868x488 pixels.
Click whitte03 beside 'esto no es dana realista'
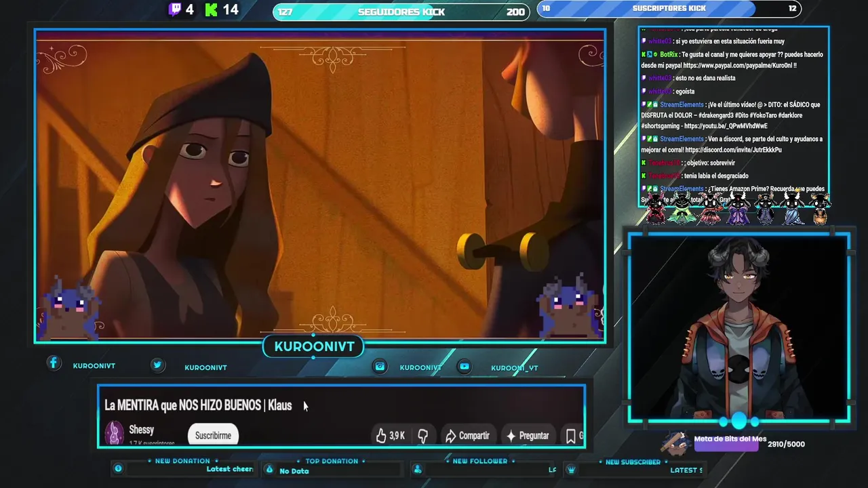tap(660, 78)
